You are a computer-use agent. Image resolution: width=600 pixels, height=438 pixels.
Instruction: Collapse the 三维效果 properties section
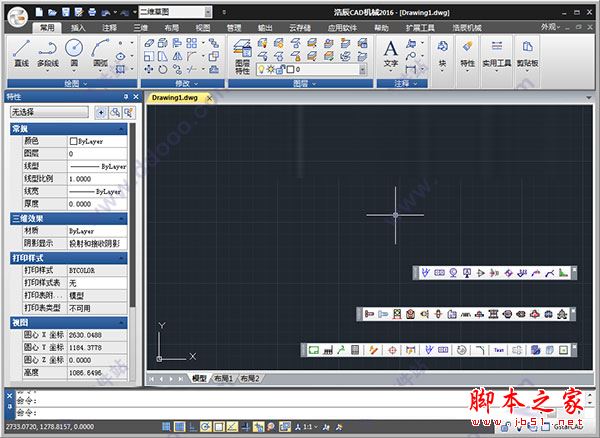[122, 218]
